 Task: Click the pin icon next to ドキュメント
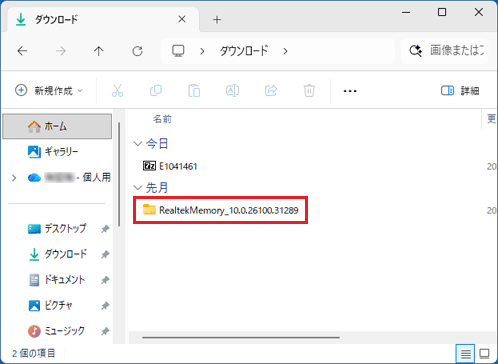pos(105,280)
